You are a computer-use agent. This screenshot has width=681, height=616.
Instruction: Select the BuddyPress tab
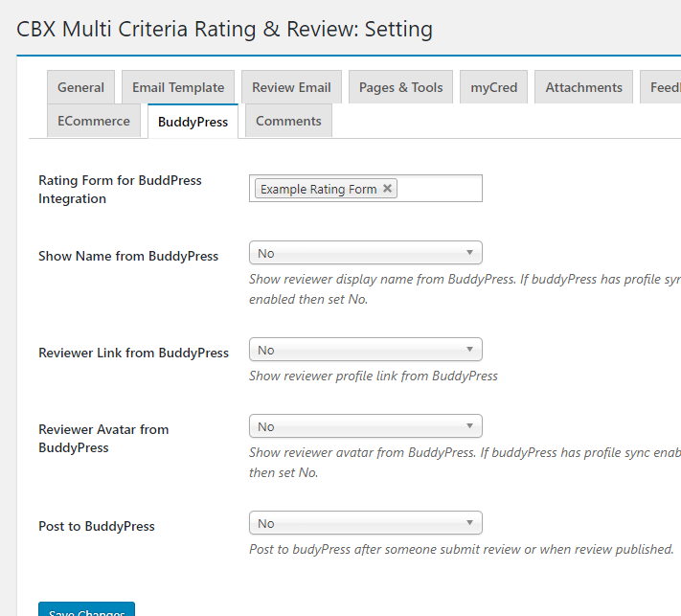(x=193, y=122)
